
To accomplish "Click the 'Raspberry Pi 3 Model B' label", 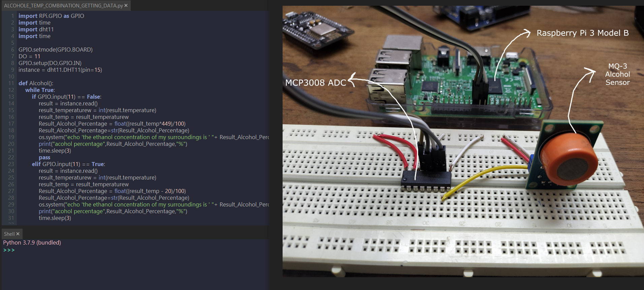I will pos(583,33).
